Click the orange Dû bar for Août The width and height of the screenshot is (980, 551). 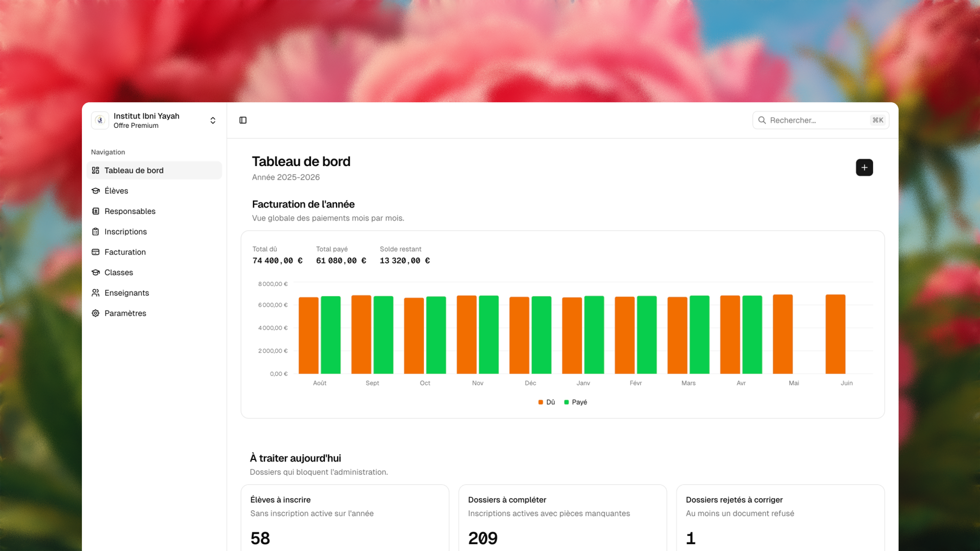tap(309, 335)
